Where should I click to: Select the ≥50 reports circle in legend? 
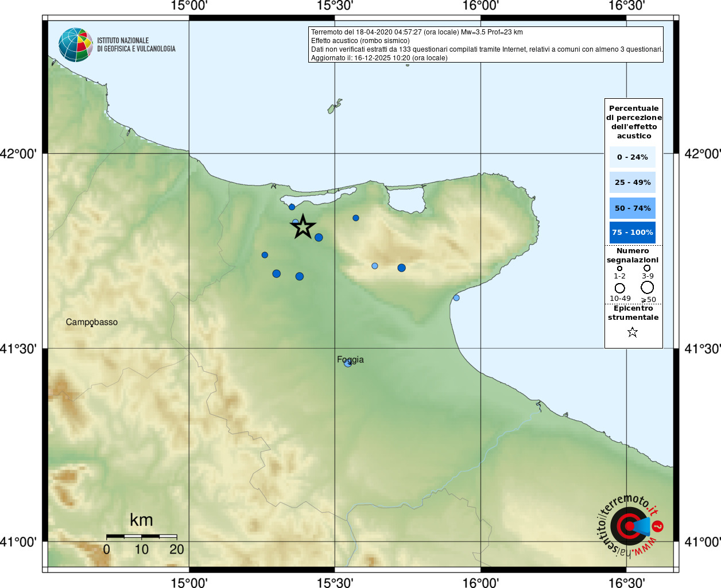tap(648, 287)
